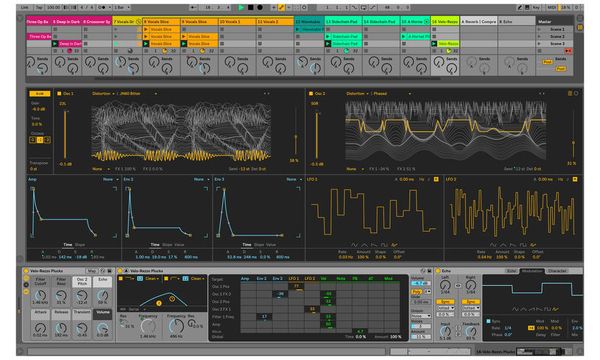Select Time tab under Env 3
600x360 pixels.
[x=247, y=244]
